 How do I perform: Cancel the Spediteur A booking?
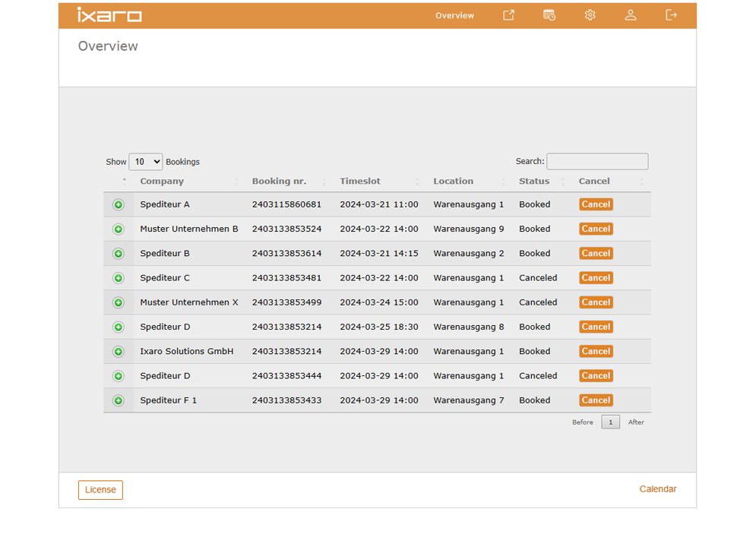(x=596, y=204)
